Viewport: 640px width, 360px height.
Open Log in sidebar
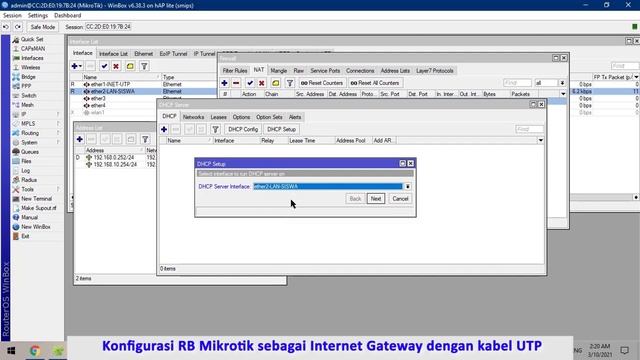click(25, 171)
